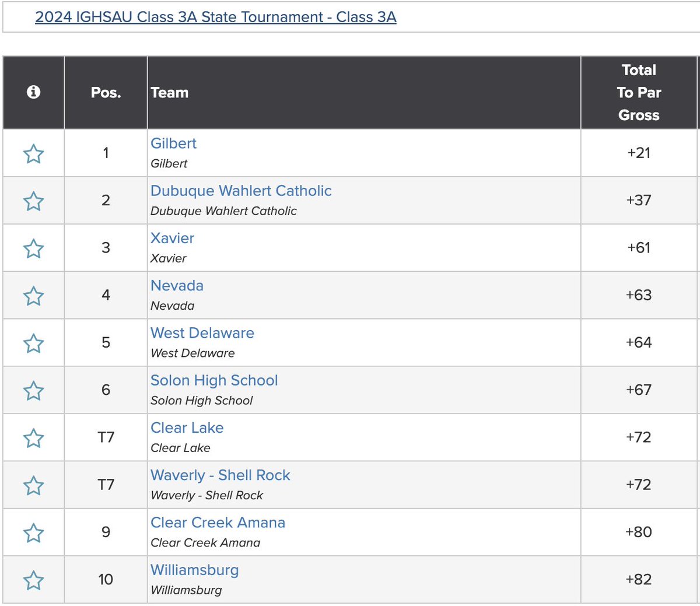The width and height of the screenshot is (700, 606).
Task: Open the Nevada team page
Action: 177,285
